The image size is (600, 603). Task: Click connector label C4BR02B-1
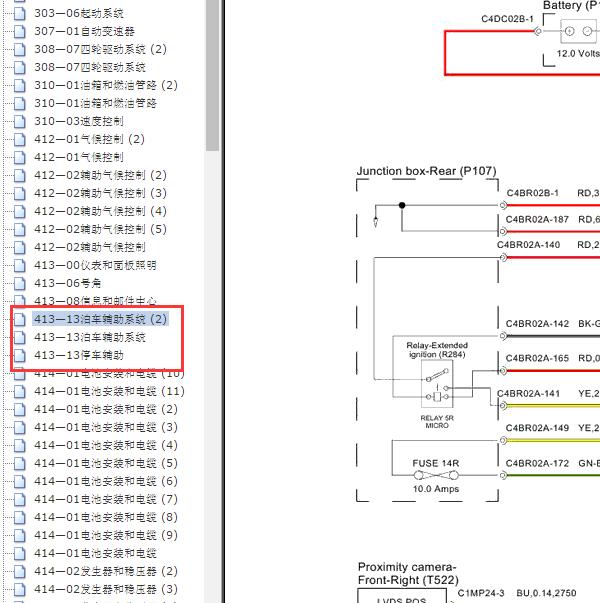tap(532, 193)
